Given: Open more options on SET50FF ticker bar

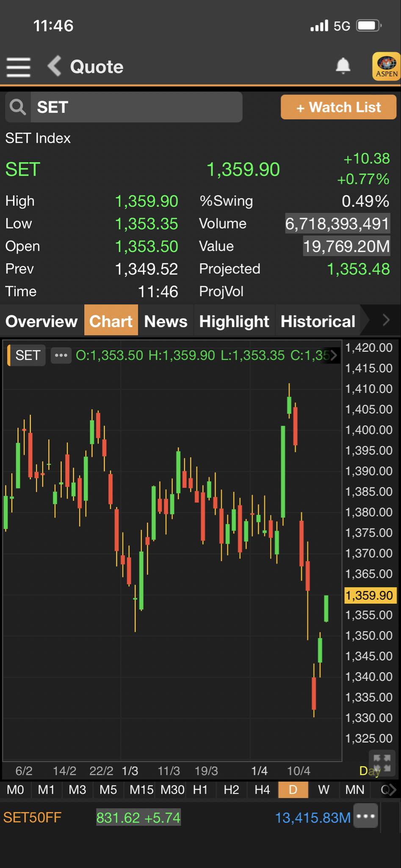Looking at the screenshot, I should tap(366, 815).
